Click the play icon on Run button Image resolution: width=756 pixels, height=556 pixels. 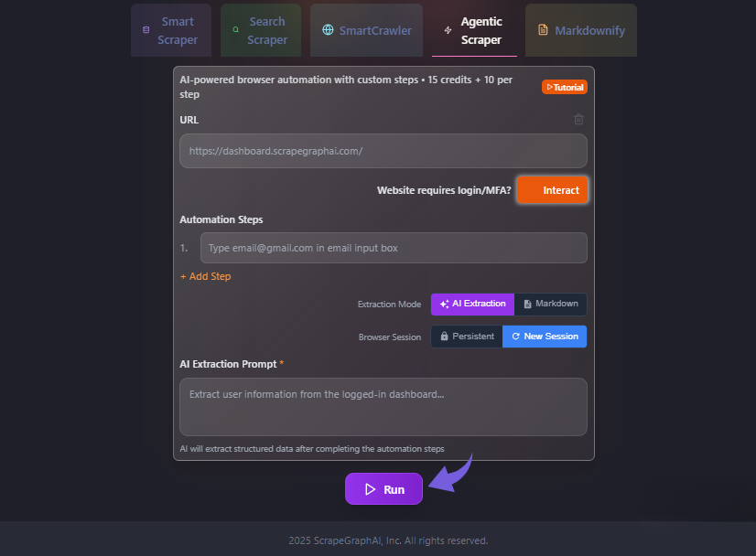click(371, 489)
